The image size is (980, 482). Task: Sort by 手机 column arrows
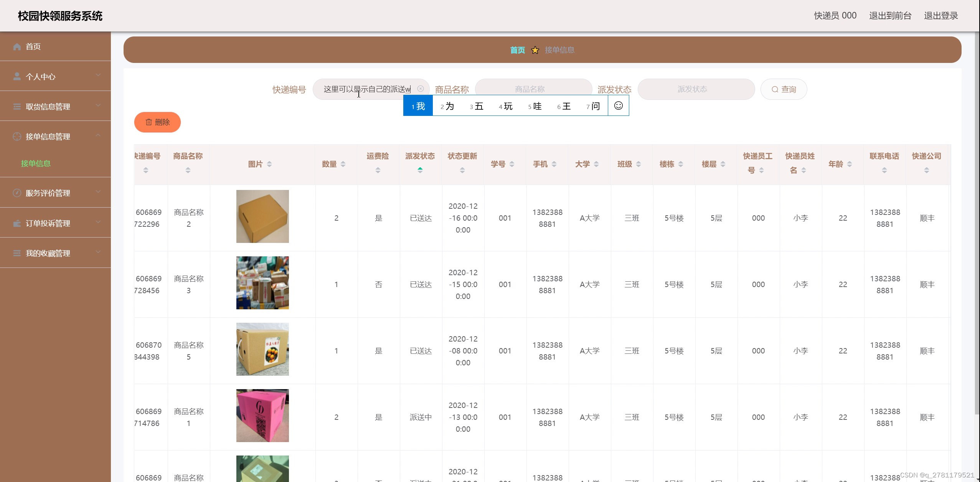tap(554, 164)
